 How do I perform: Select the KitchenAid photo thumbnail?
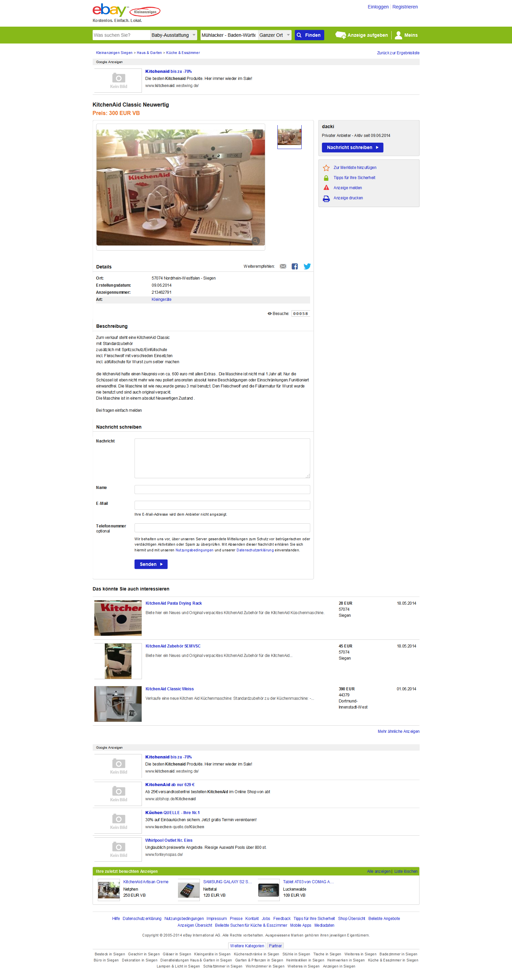coord(289,137)
